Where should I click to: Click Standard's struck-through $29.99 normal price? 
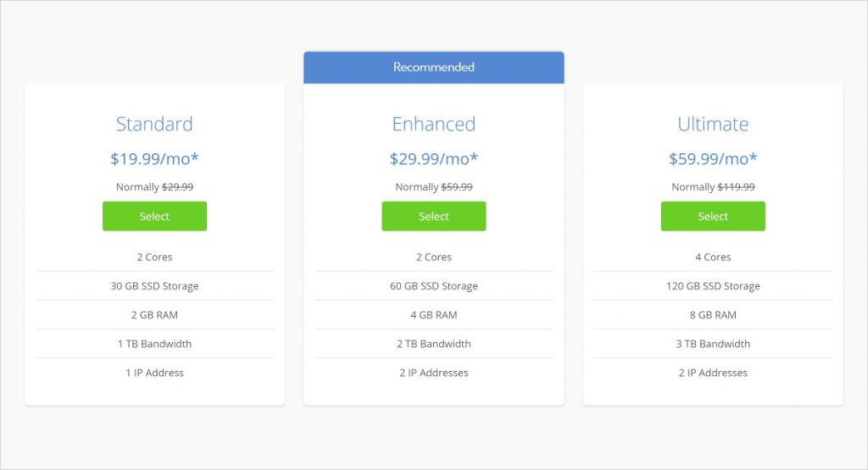point(177,187)
